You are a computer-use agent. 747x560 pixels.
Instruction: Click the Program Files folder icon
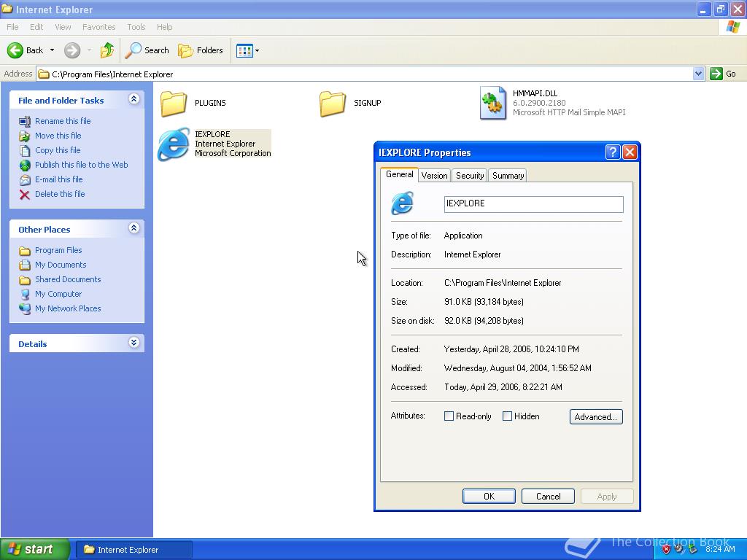pos(25,251)
